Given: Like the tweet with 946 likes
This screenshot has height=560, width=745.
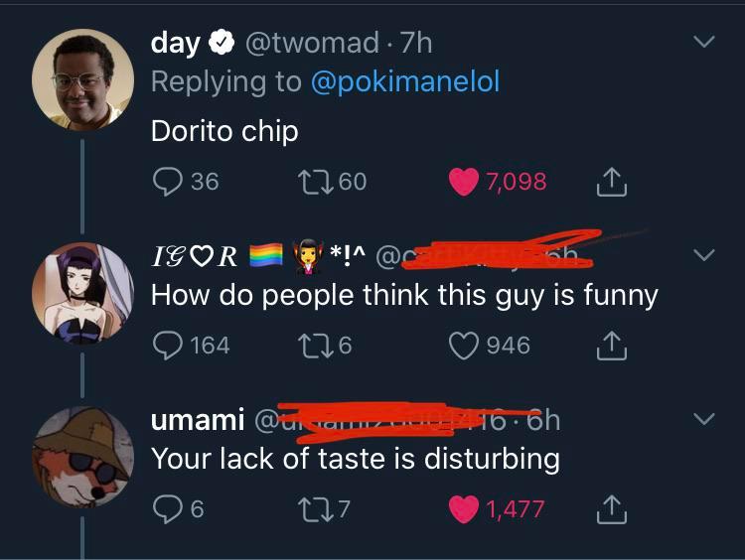Looking at the screenshot, I should coord(463,345).
